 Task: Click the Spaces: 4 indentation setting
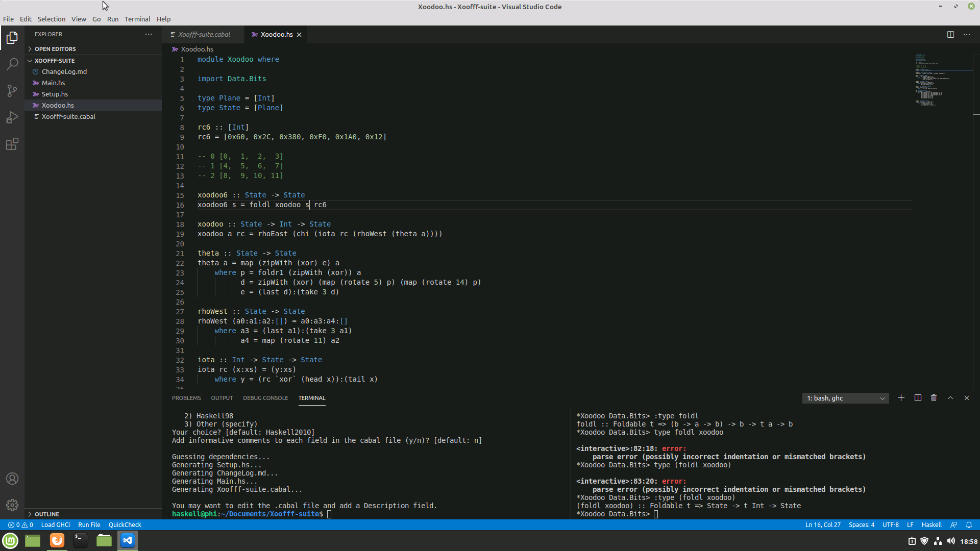pos(862,525)
